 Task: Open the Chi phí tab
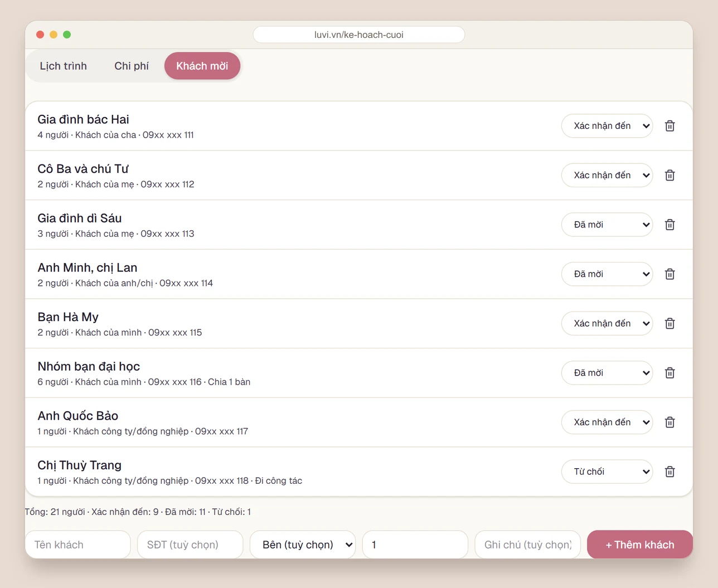click(x=132, y=66)
